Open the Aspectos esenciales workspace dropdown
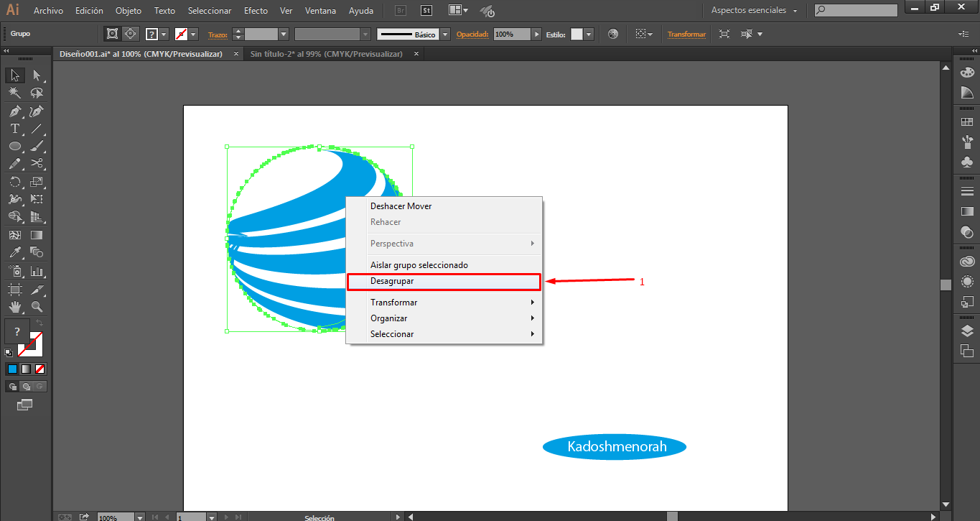 (x=754, y=11)
